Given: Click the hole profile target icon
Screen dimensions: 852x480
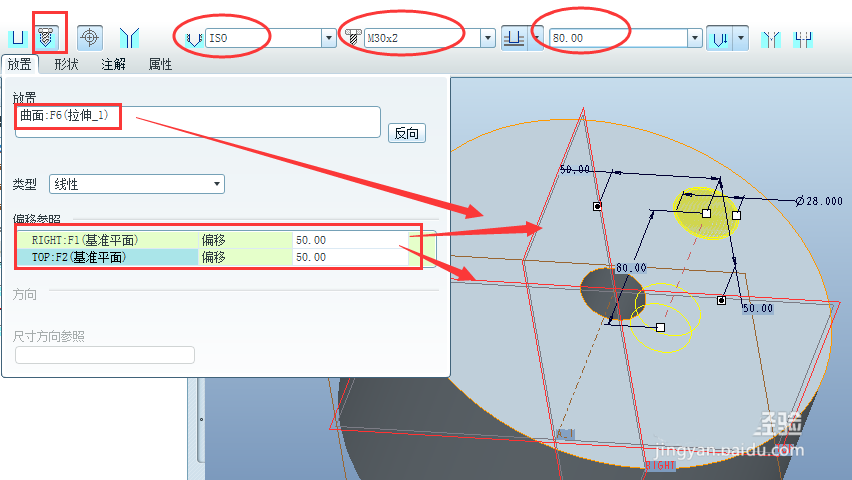Looking at the screenshot, I should (x=90, y=38).
